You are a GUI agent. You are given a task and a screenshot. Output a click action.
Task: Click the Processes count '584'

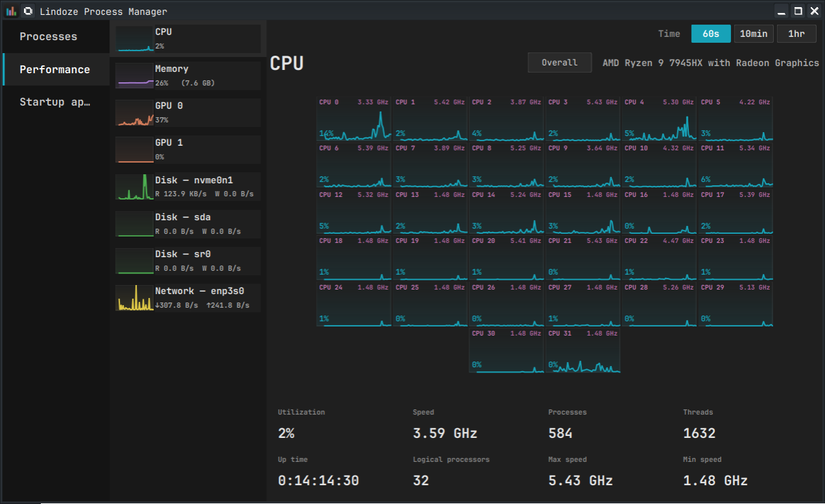pyautogui.click(x=561, y=433)
